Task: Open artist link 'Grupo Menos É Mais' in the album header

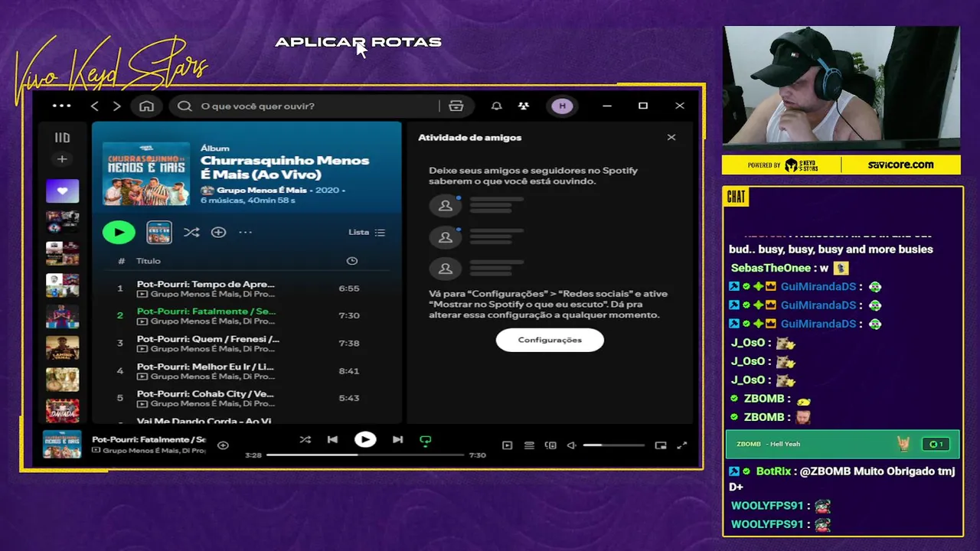Action: click(x=261, y=190)
